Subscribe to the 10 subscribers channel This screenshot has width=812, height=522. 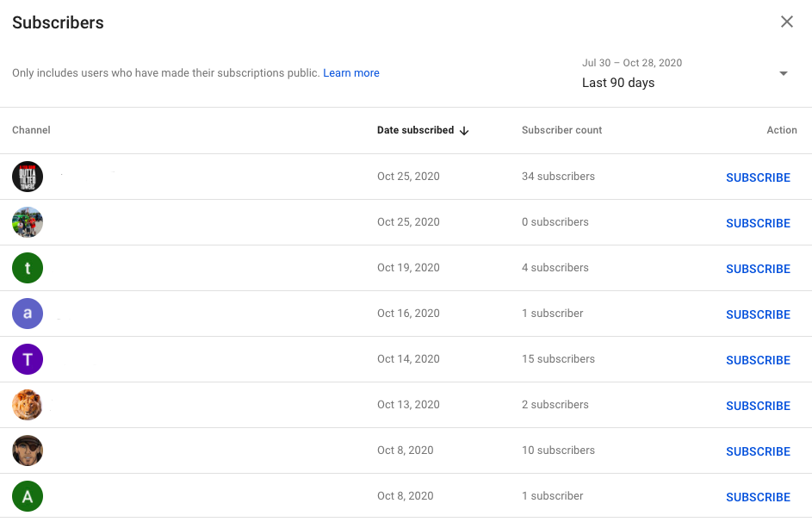758,451
